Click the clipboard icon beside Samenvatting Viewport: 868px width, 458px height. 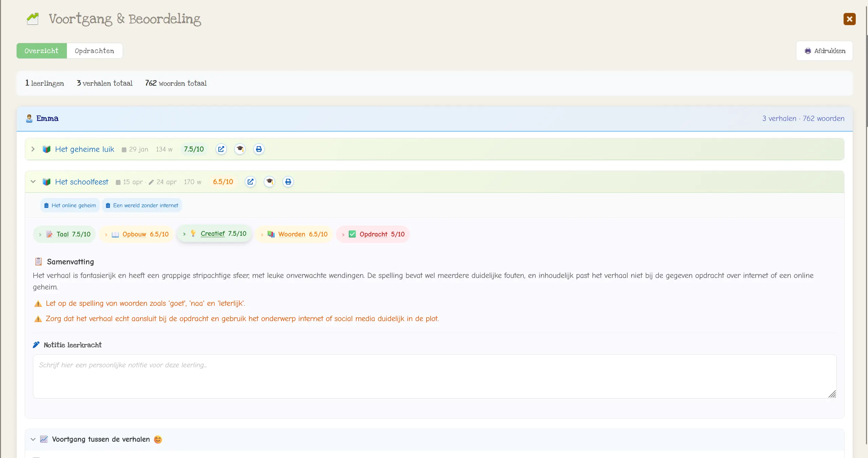pyautogui.click(x=38, y=262)
